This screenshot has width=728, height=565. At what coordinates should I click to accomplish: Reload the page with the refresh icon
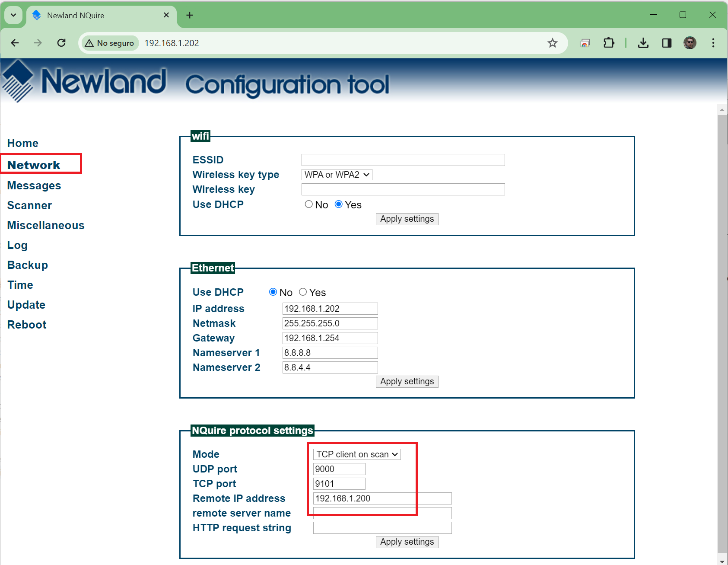(61, 43)
